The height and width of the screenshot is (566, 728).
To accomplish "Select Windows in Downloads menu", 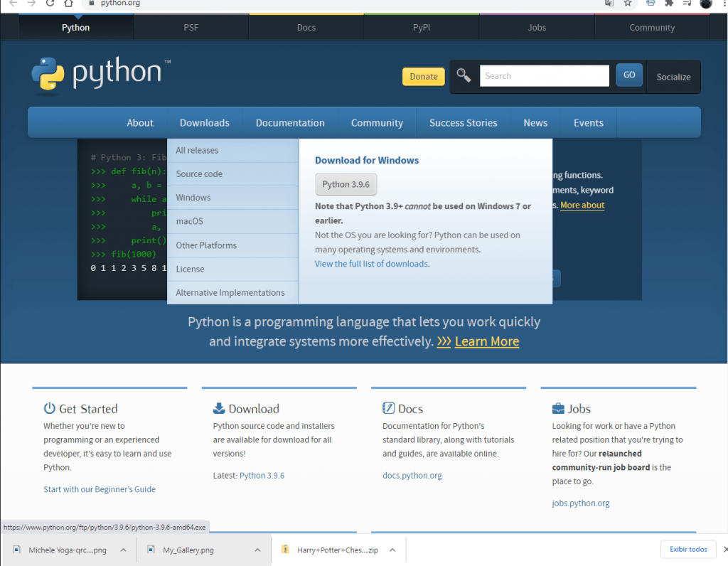I will click(x=232, y=198).
